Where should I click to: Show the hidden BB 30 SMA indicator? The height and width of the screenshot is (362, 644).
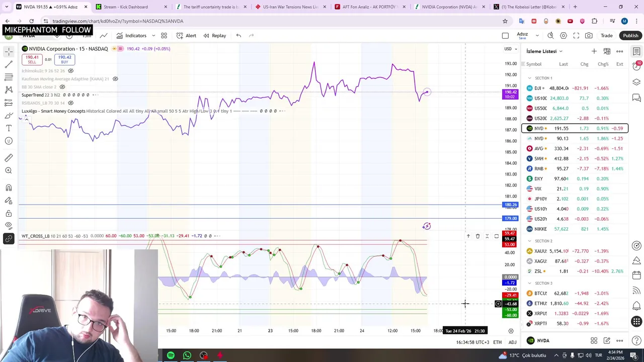(62, 87)
